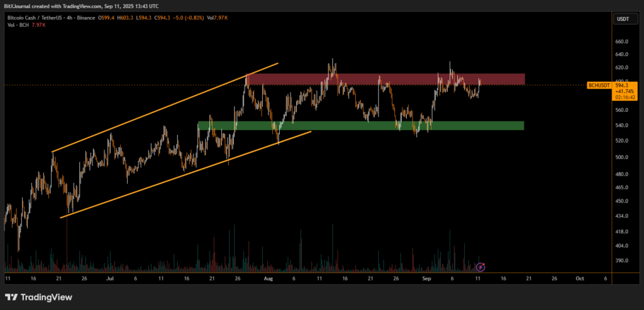The height and width of the screenshot is (310, 644).
Task: Click the 660.0 price axis label
Action: tap(621, 42)
